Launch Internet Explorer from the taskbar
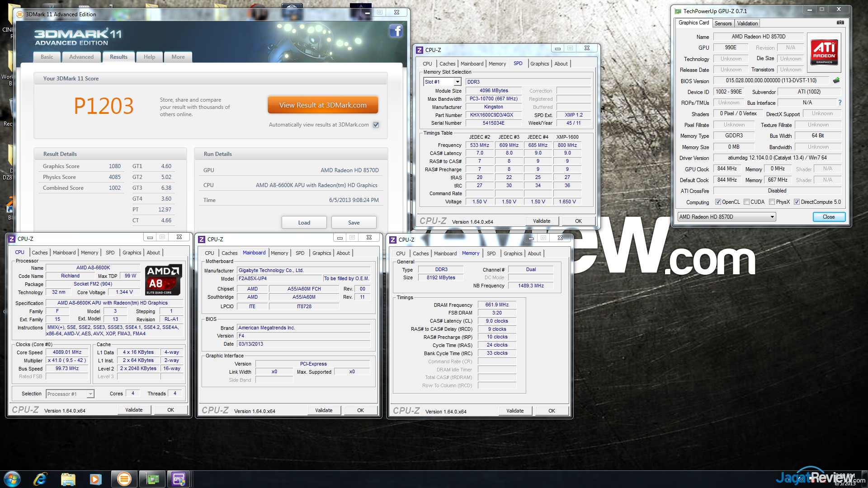 tap(40, 479)
